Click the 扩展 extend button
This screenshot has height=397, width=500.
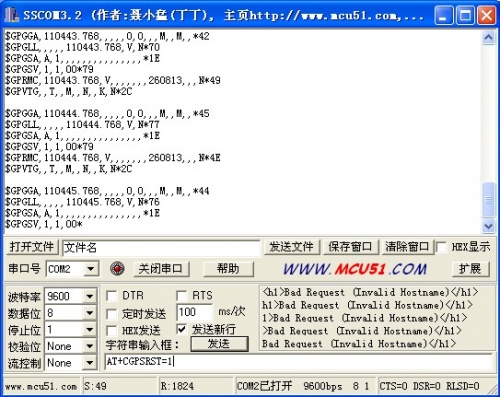(x=470, y=269)
